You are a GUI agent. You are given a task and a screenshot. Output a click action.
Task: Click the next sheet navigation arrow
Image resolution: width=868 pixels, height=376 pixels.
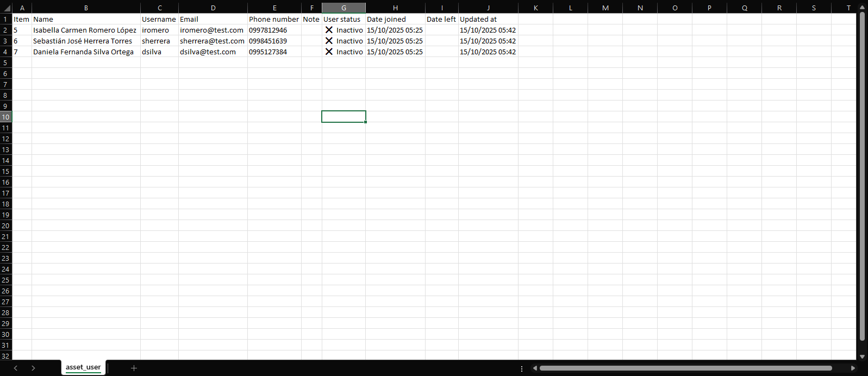point(33,368)
